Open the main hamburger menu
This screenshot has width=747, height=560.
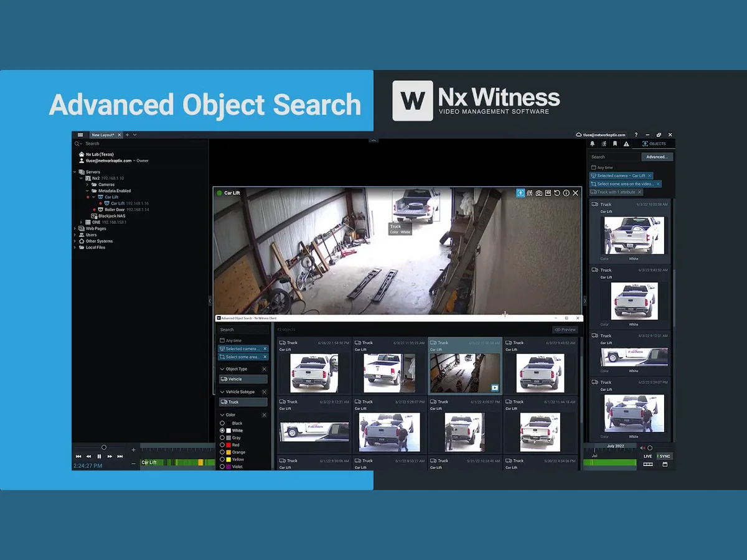tap(80, 135)
